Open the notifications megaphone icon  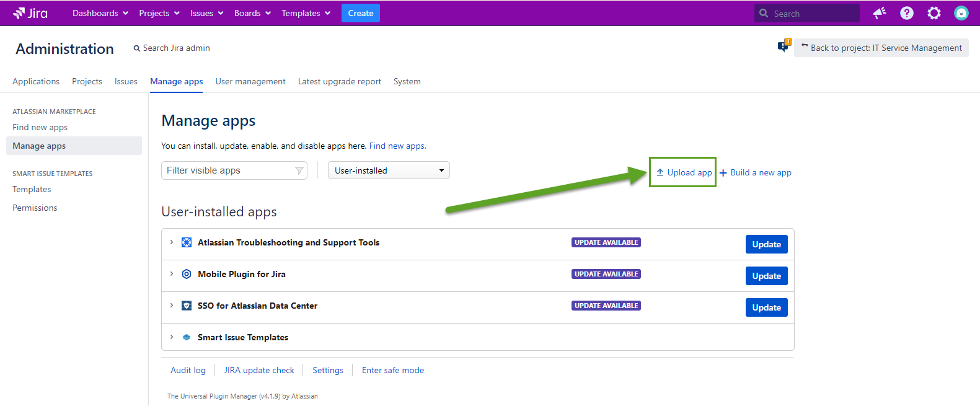879,13
